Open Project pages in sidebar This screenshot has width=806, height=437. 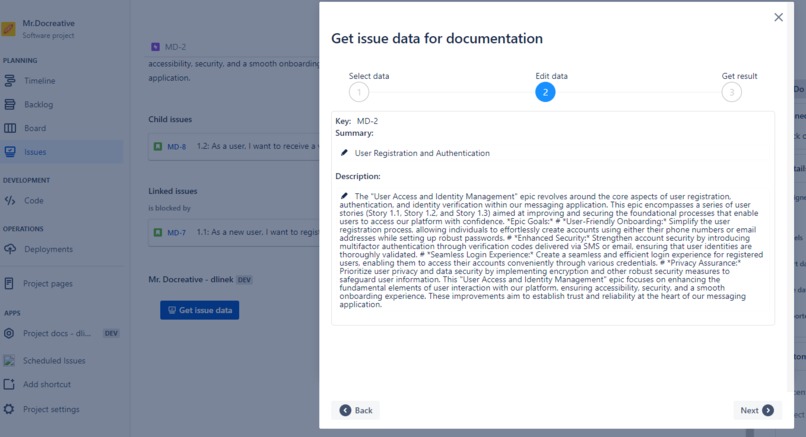point(48,283)
